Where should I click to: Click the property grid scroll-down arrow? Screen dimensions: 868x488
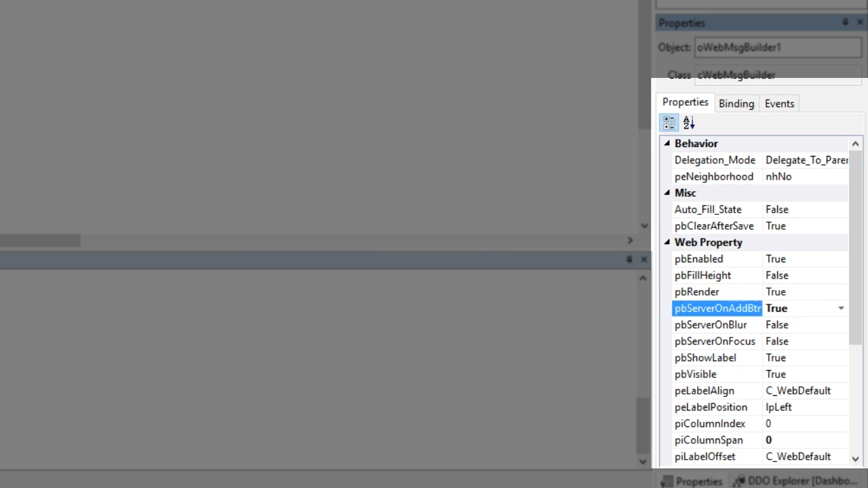855,459
